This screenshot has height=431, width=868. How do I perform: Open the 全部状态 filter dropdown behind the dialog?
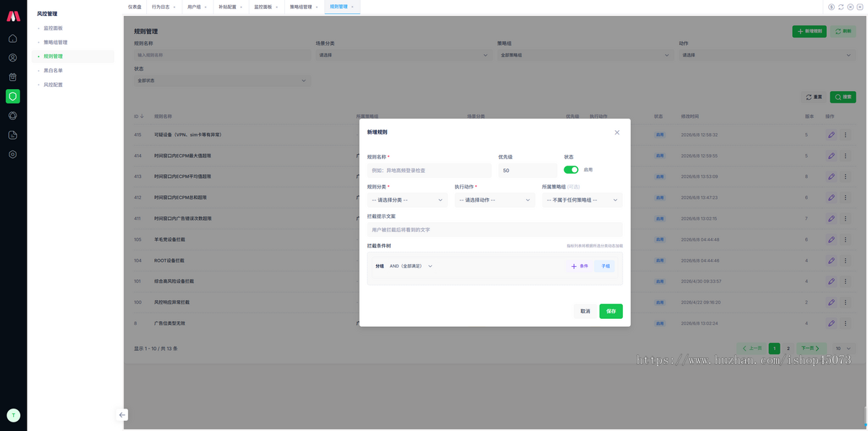(x=222, y=80)
